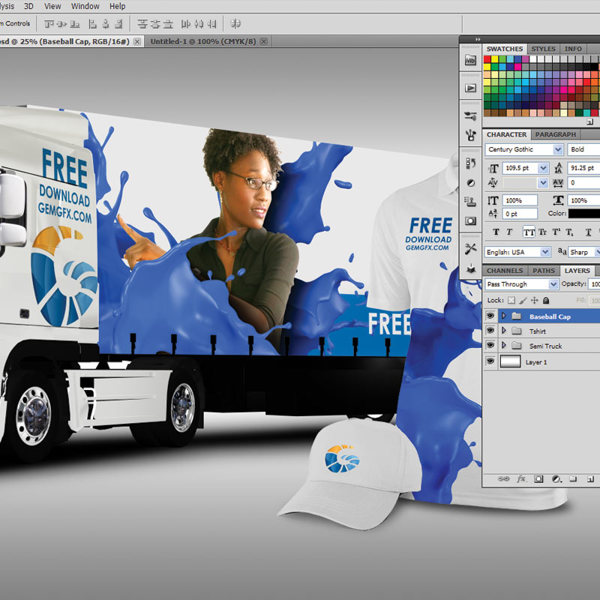Click the Align left edges icon

93,24
